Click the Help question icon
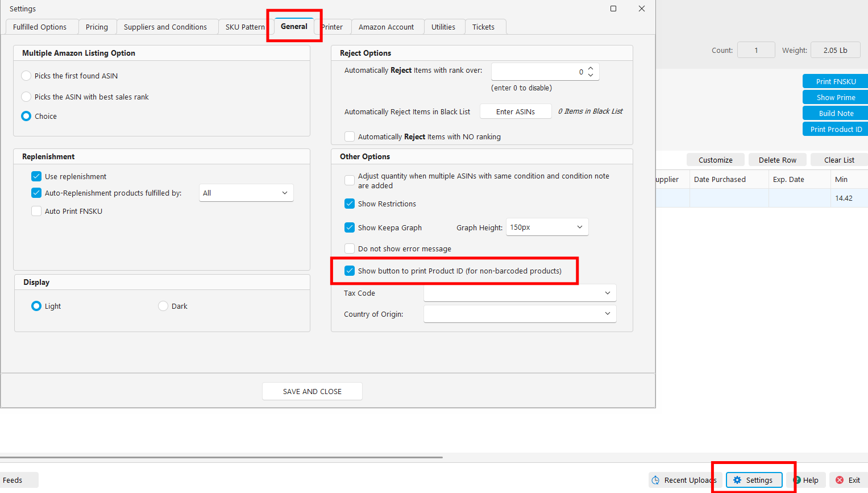 coord(797,480)
